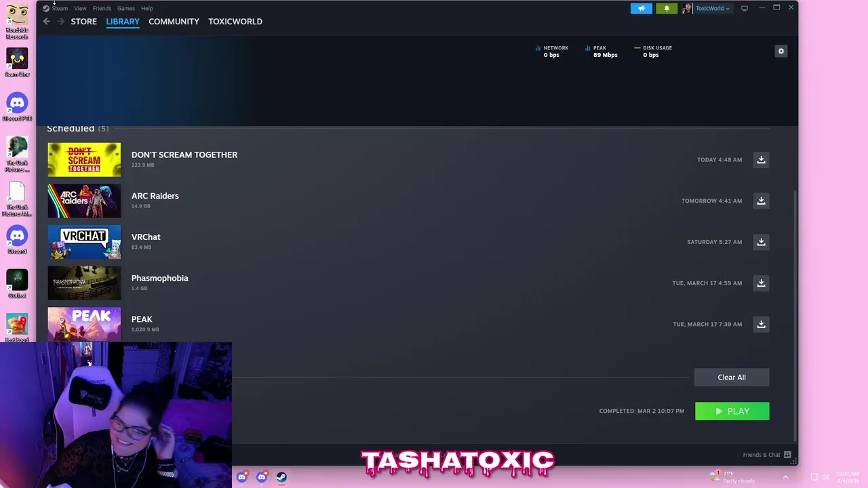Open the Phasmophobia title

coord(160,278)
